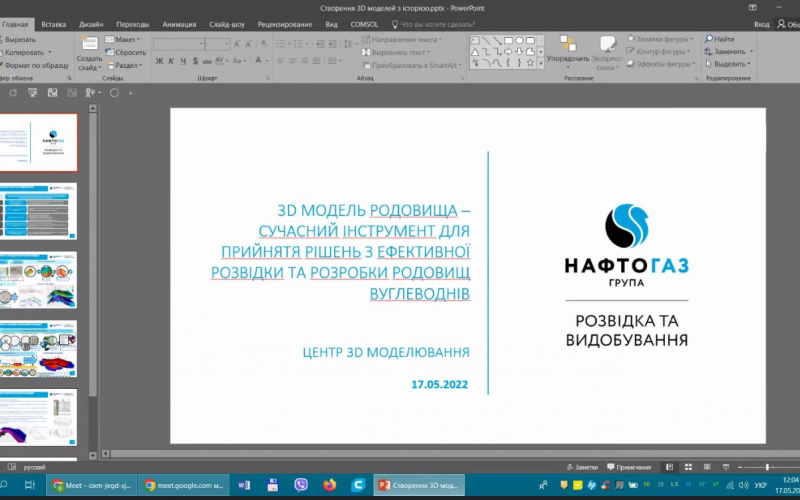
Task: Click align left paragraph button
Action: (281, 61)
